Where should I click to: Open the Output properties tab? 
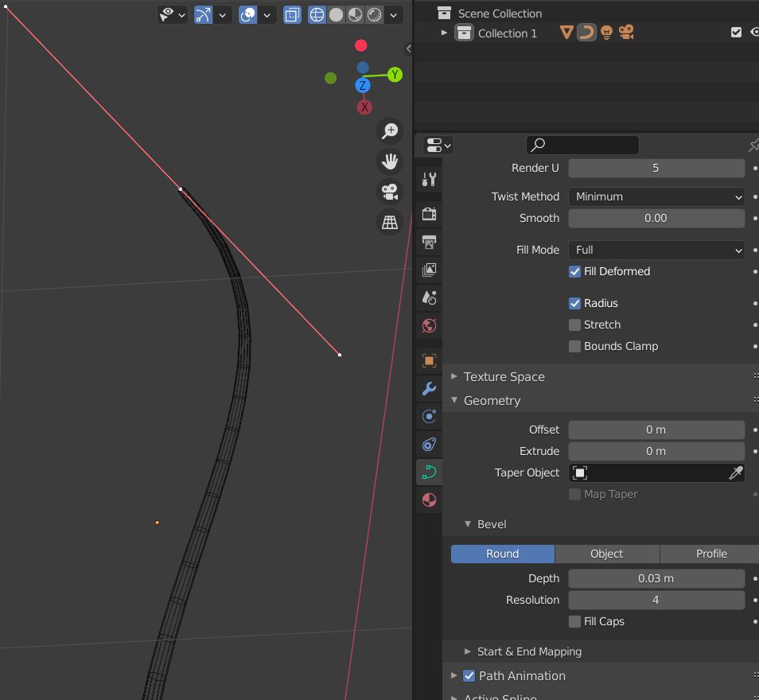coord(430,242)
